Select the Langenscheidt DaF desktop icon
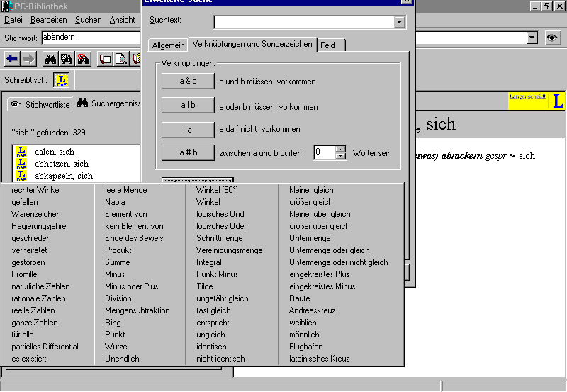567x392 pixels. tap(62, 81)
